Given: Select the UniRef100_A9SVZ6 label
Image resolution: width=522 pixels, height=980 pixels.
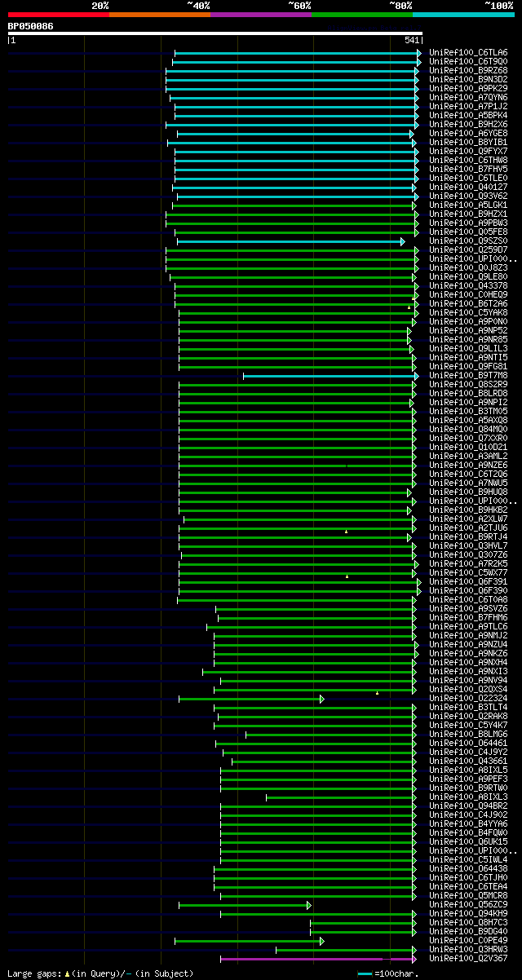Looking at the screenshot, I should pos(468,608).
